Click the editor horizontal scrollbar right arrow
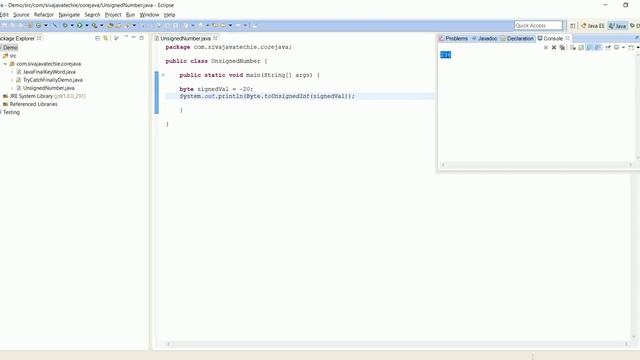 click(x=626, y=344)
